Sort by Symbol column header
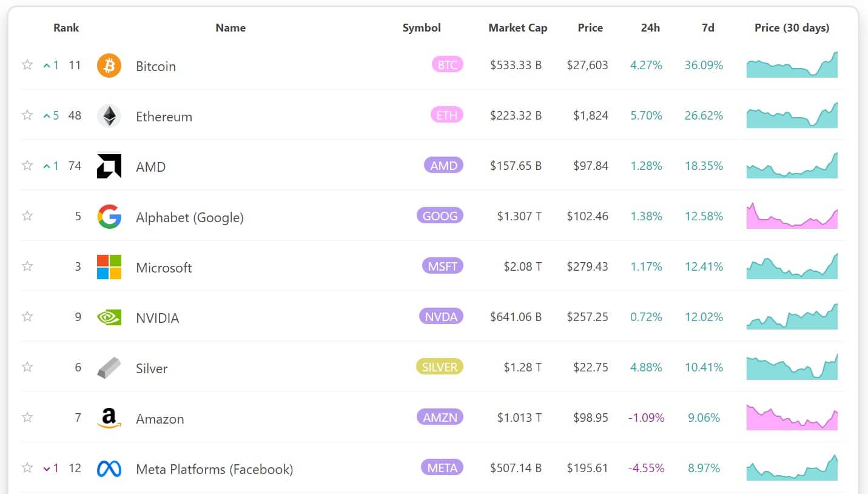Viewport: 868px width, 494px height. click(422, 28)
